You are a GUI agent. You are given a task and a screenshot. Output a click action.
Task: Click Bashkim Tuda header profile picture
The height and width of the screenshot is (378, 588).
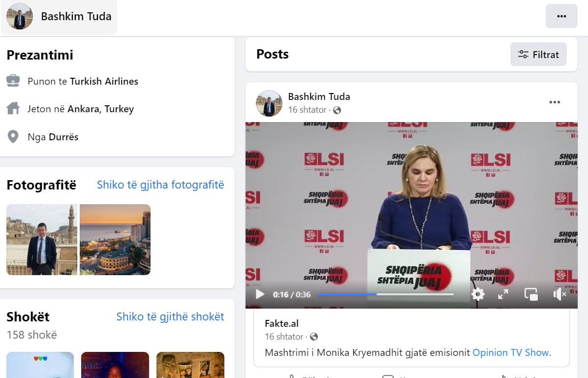coord(20,17)
